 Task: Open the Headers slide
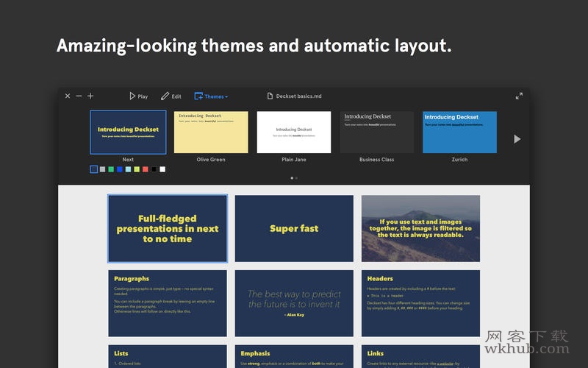coord(420,303)
